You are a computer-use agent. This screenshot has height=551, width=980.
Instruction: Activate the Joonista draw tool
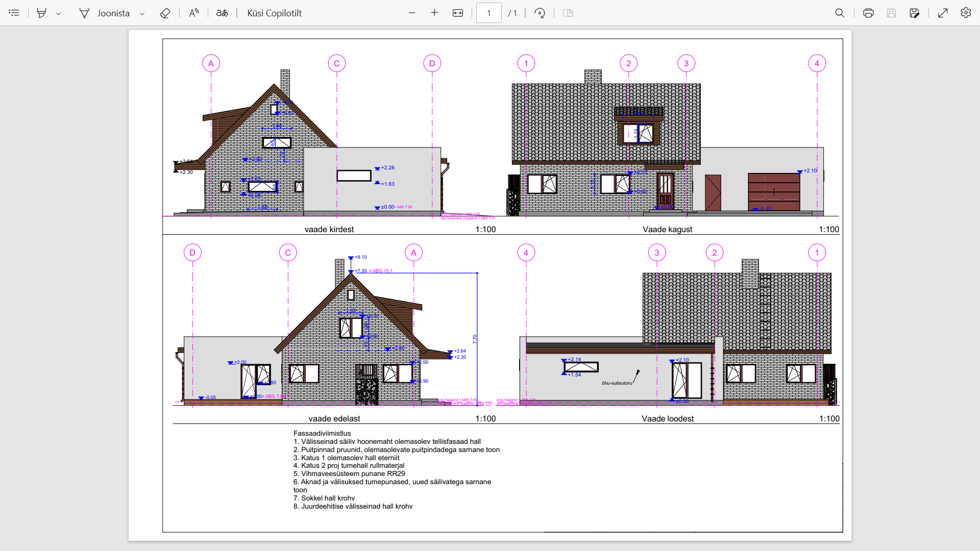[105, 13]
